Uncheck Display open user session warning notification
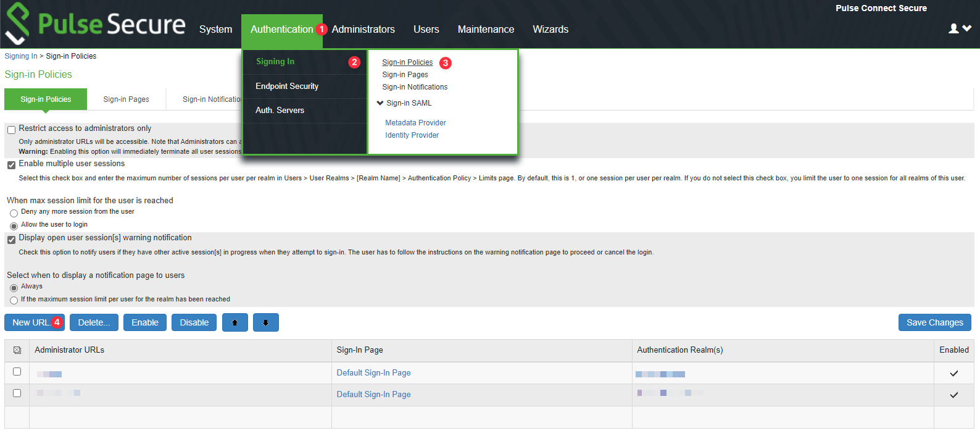Viewport: 980px width, 441px height. [12, 240]
